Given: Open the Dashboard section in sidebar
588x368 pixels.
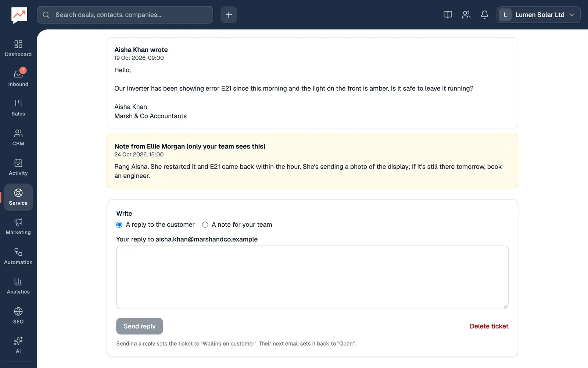Looking at the screenshot, I should 18,49.
